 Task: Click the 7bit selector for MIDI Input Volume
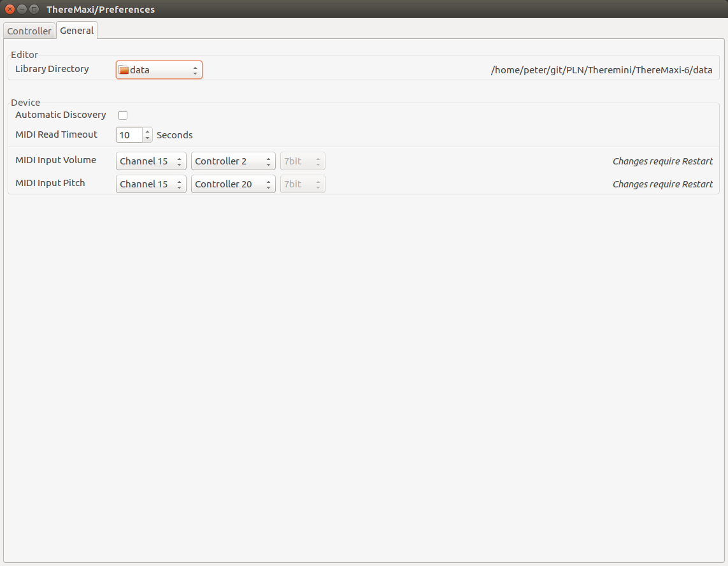tap(303, 161)
